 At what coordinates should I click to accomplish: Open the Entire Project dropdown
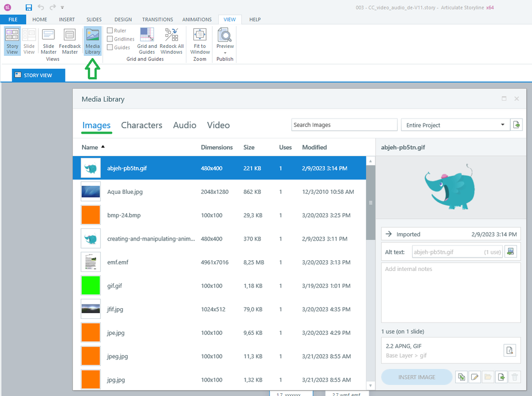tap(454, 125)
